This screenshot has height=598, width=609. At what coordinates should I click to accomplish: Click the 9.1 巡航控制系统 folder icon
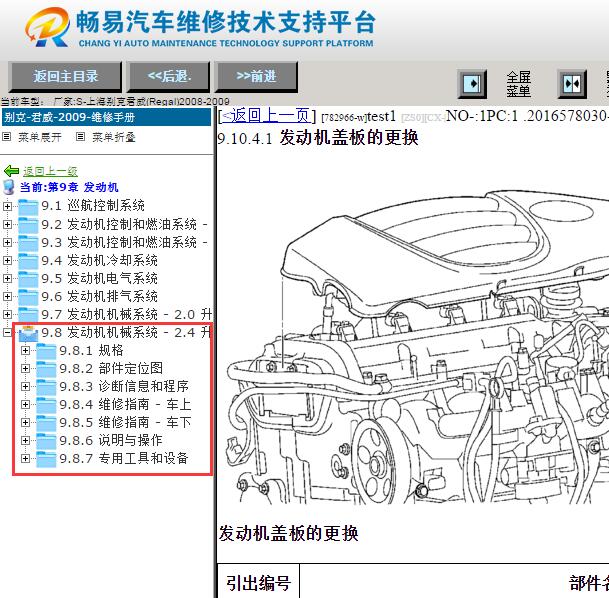(x=28, y=206)
